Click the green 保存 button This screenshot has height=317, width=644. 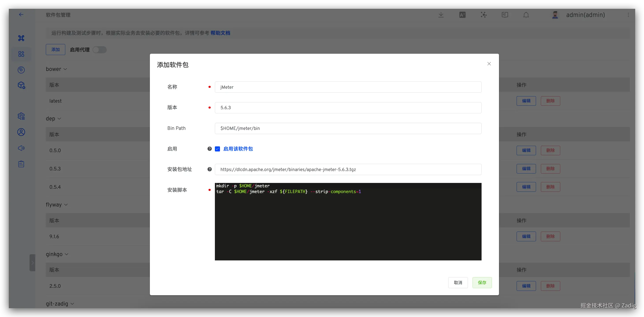[x=482, y=282]
